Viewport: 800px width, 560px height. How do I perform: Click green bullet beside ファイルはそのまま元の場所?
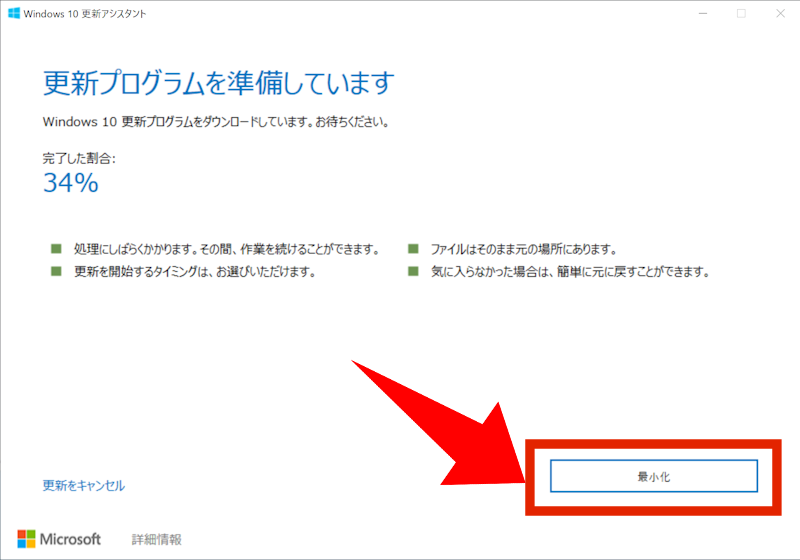tap(413, 249)
